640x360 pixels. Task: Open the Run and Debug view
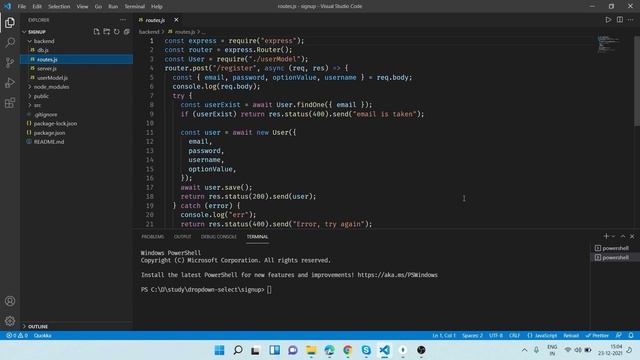tap(10, 82)
